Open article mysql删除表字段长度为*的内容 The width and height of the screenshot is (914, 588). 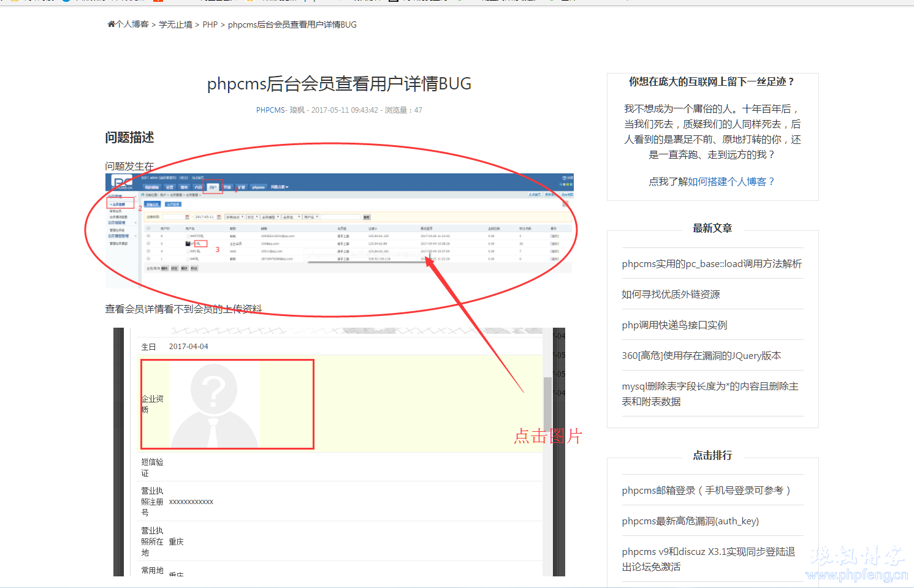710,394
